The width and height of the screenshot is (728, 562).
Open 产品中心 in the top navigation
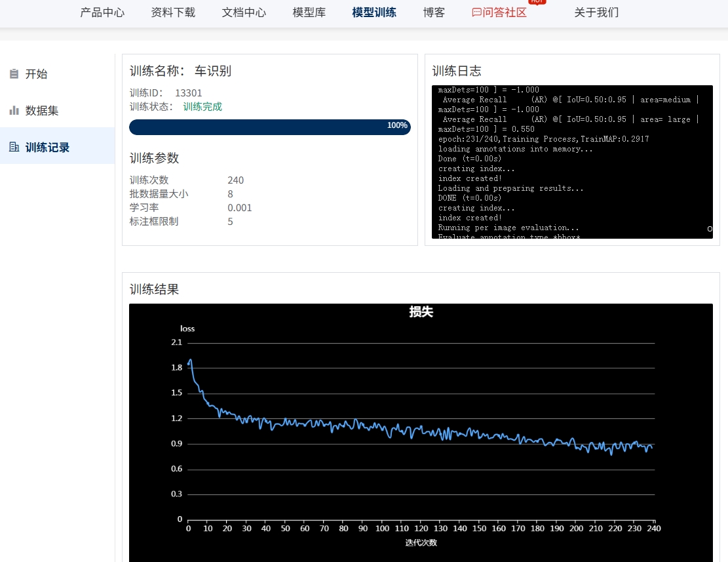coord(102,12)
